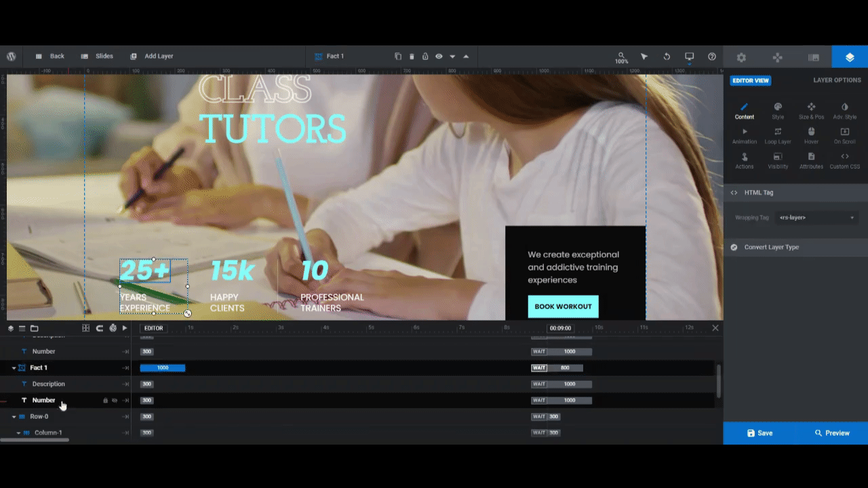
Task: Click the loop arrow icon in timeline header
Action: (x=99, y=328)
